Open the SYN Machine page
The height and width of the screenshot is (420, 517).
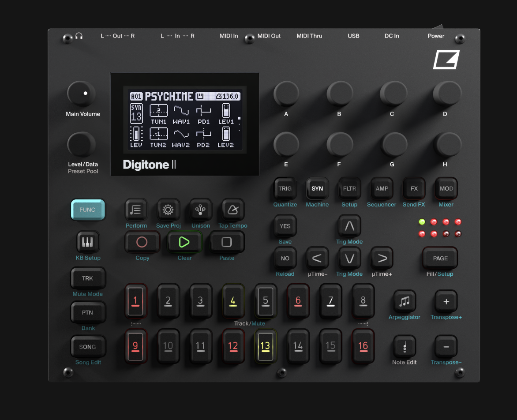317,188
